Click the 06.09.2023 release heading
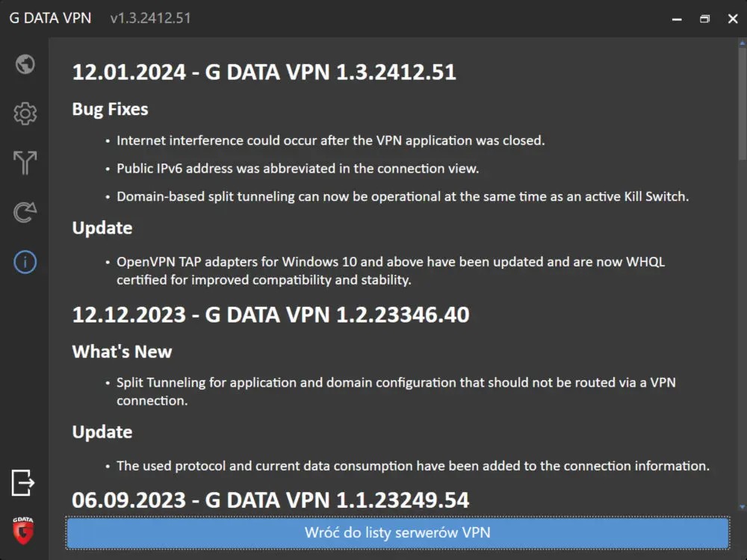Image resolution: width=747 pixels, height=560 pixels. (x=270, y=500)
